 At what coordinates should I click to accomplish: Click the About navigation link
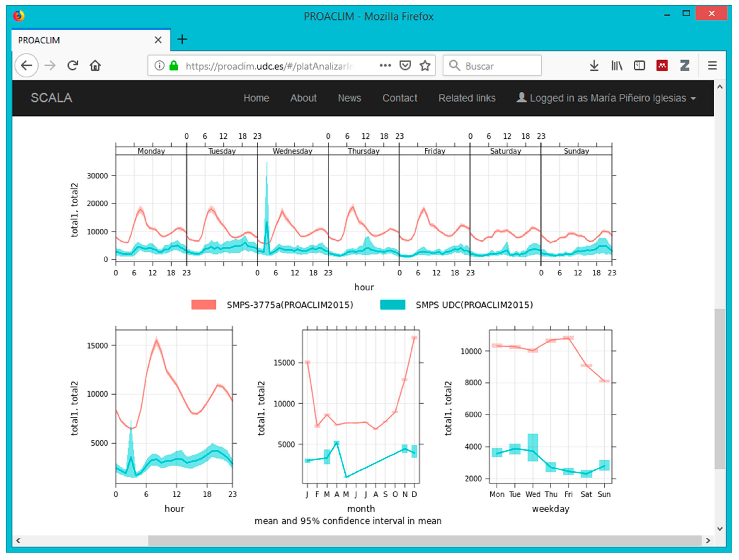303,98
